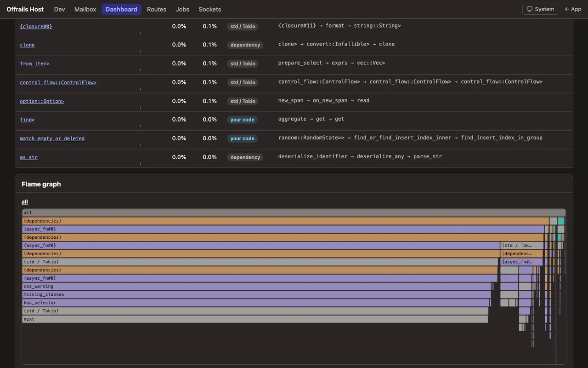This screenshot has width=588, height=368.
Task: Click the 'dependency' badge in clone row
Action: coord(245,45)
